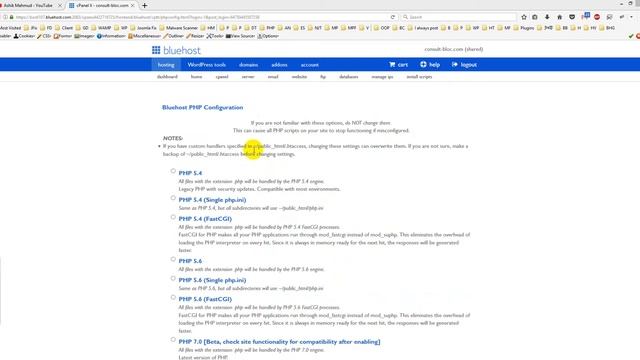This screenshot has width=640, height=360.
Task: Click the reload button in the address bar
Action: pyautogui.click(x=393, y=17)
